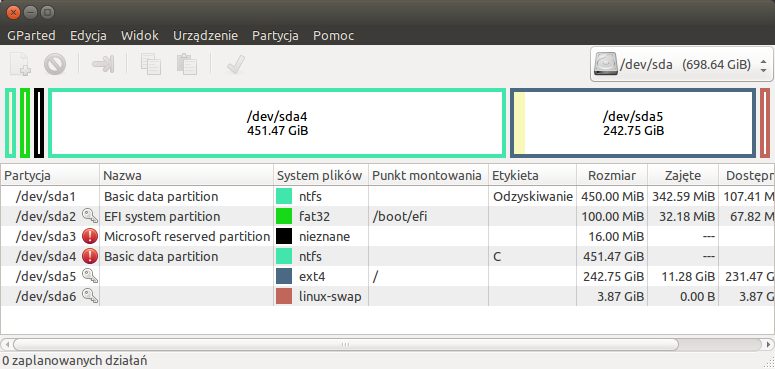Click the Etykieta column header

(x=532, y=175)
